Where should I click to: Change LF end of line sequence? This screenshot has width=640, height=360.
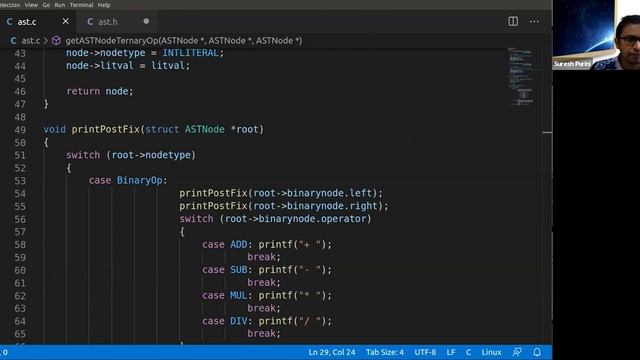[451, 352]
